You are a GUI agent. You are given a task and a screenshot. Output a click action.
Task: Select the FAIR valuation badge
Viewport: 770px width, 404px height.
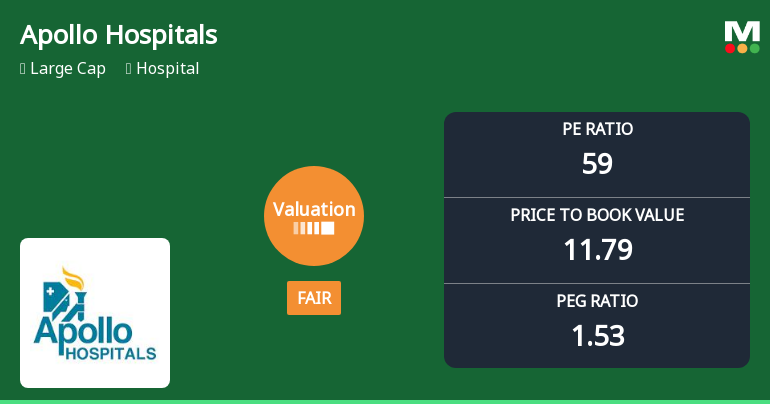click(x=314, y=298)
